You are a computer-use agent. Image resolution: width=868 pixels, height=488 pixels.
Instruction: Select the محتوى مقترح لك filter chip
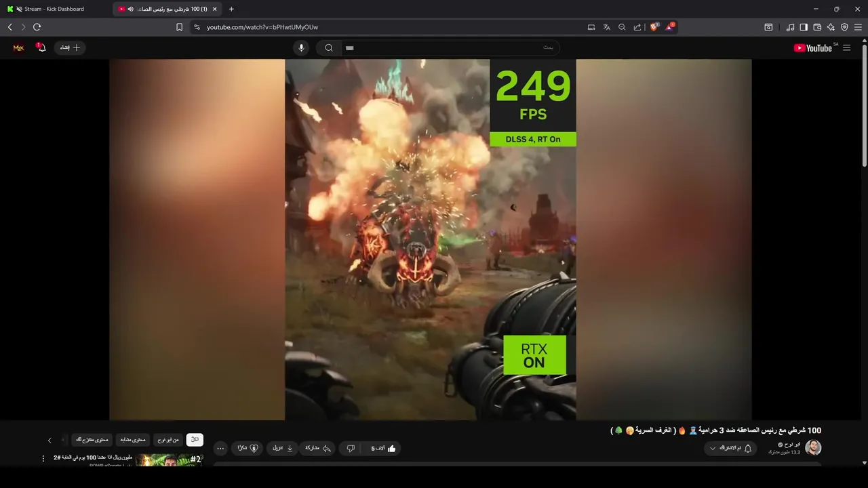(92, 440)
